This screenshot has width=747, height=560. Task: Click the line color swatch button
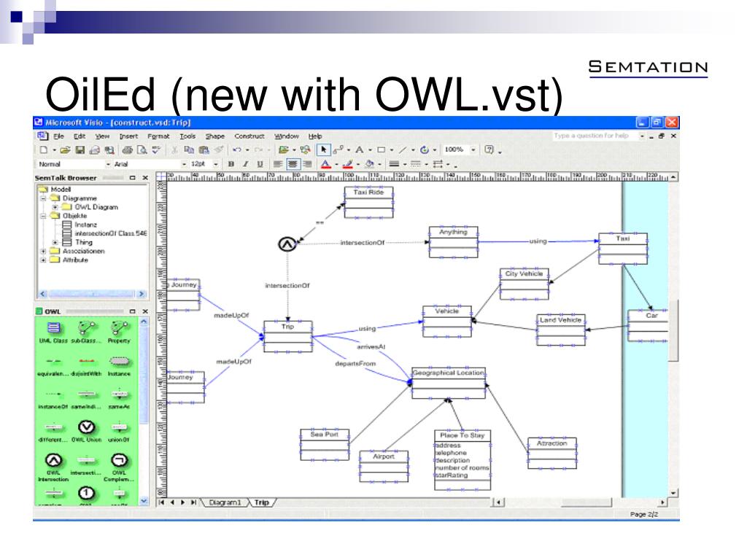[x=347, y=164]
